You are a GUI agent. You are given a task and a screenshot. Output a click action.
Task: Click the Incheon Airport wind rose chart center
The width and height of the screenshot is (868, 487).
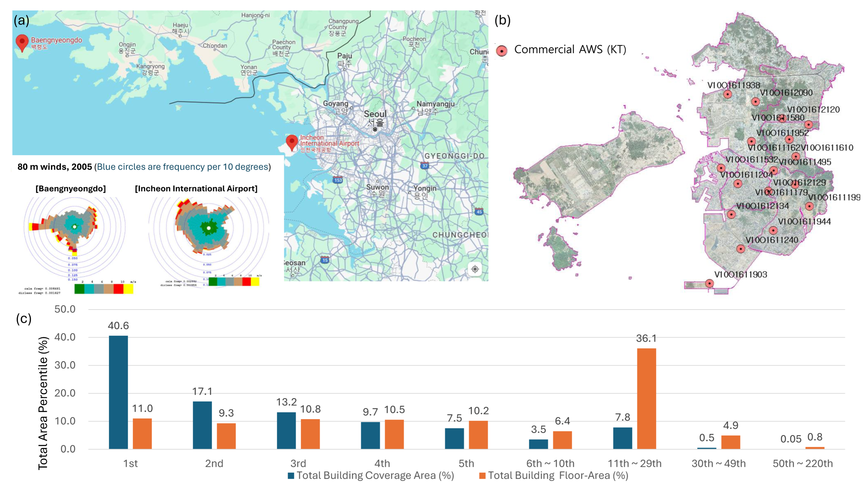(x=209, y=228)
